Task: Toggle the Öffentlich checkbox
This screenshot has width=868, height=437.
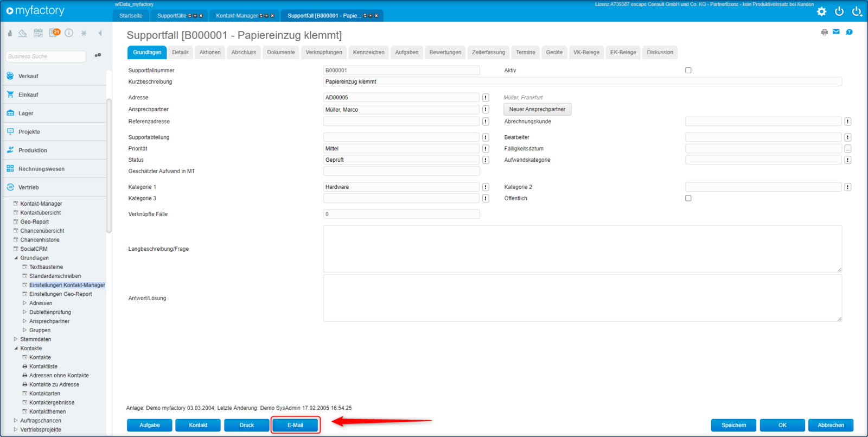Action: 688,199
